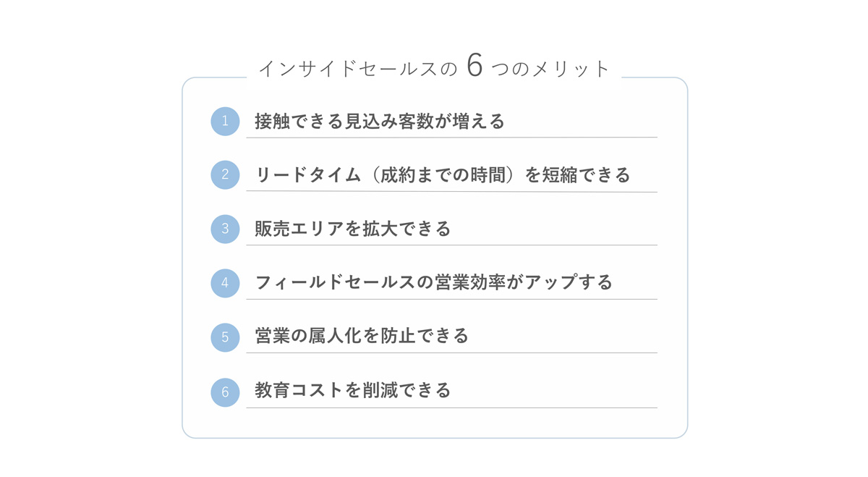Click the 営業の属人化を防止できる item

(x=362, y=336)
